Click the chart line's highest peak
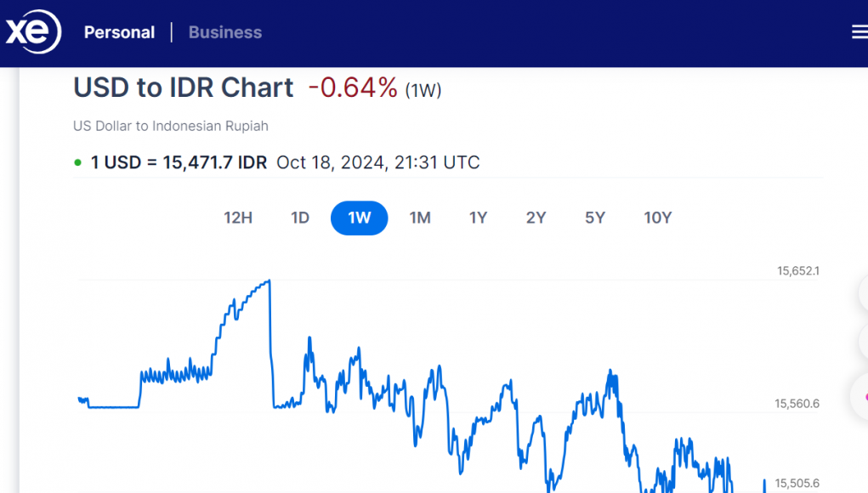Screen dimensions: 868x493 [x=269, y=280]
